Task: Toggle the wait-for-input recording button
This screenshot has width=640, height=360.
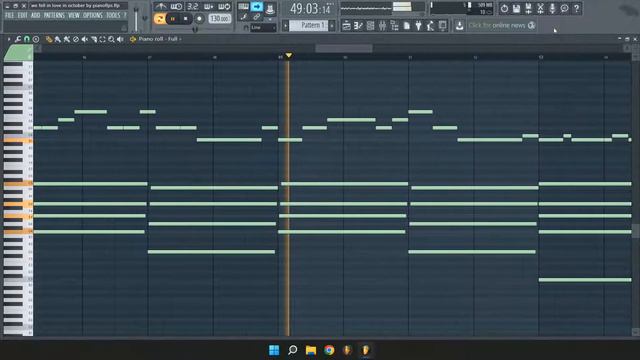Action: pyautogui.click(x=176, y=7)
